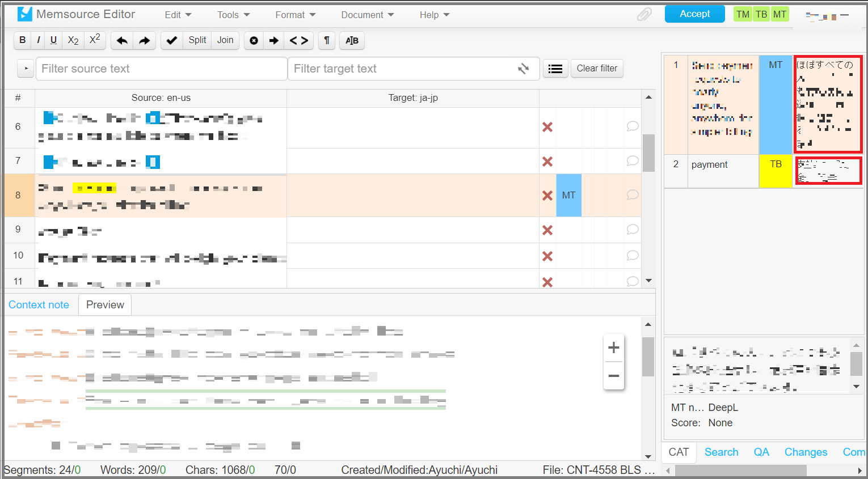Run spellcheck with the A|B icon

pos(352,40)
